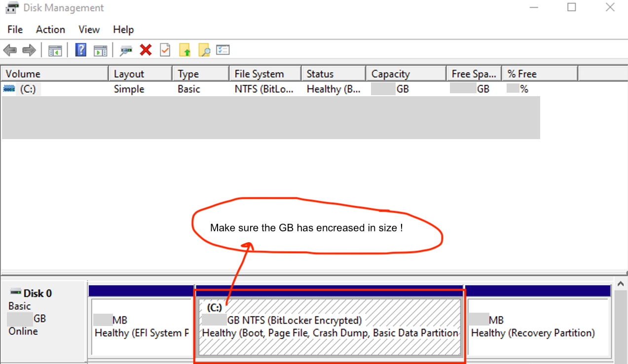
Task: Click the folder with magnifier icon
Action: (x=204, y=50)
